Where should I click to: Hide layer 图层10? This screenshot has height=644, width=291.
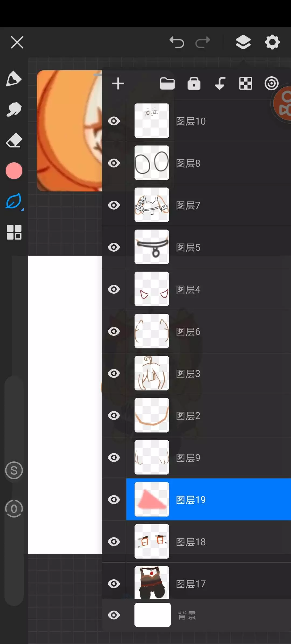(x=114, y=121)
